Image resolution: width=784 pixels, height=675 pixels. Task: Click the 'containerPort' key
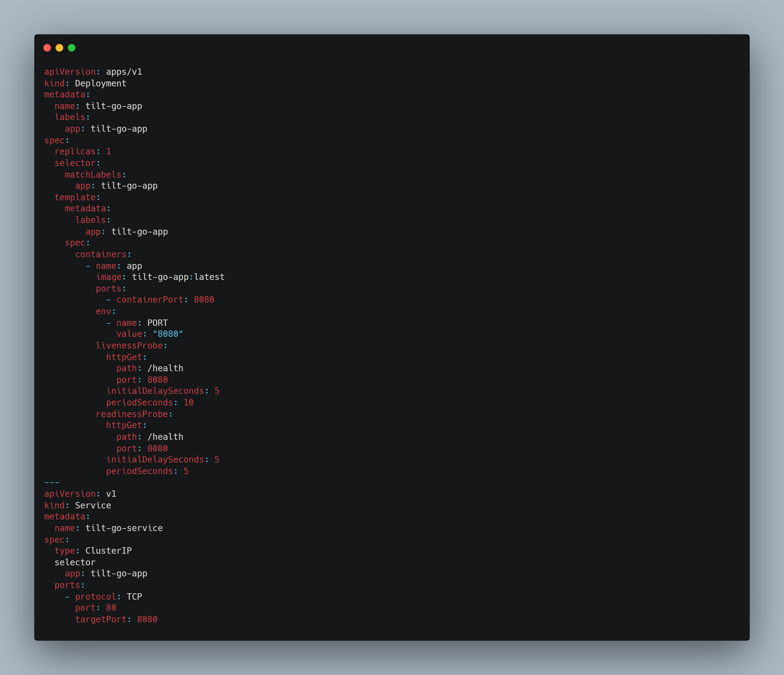(x=149, y=300)
